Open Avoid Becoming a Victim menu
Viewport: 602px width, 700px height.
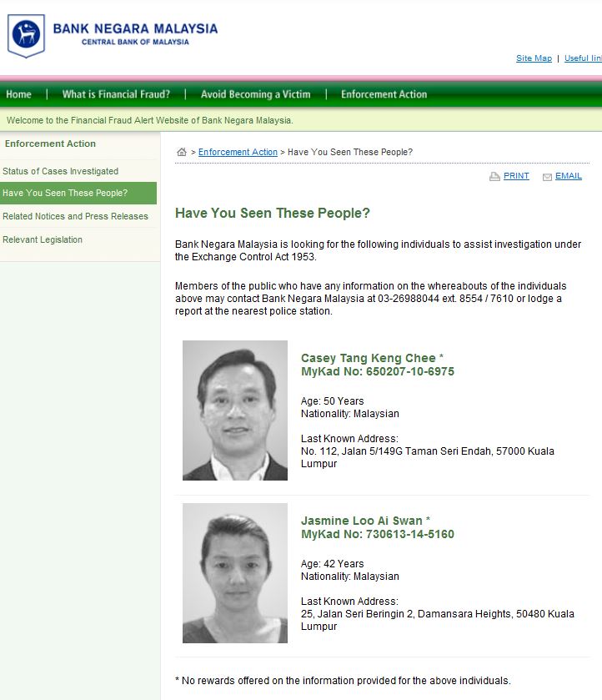tap(255, 94)
